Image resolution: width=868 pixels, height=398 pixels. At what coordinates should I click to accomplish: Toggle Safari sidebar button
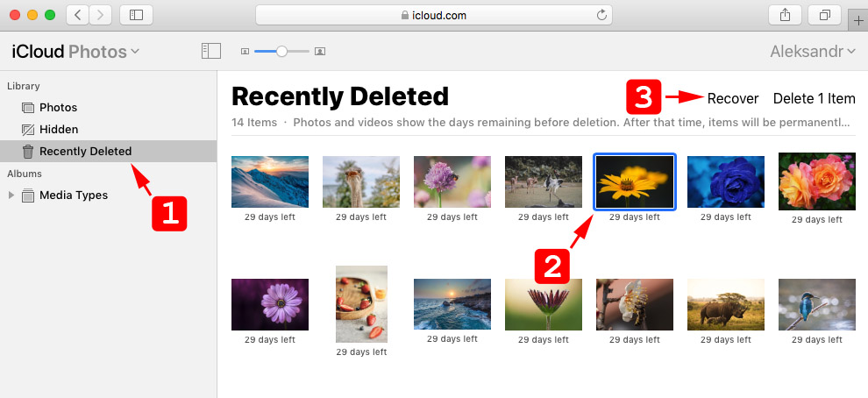136,16
